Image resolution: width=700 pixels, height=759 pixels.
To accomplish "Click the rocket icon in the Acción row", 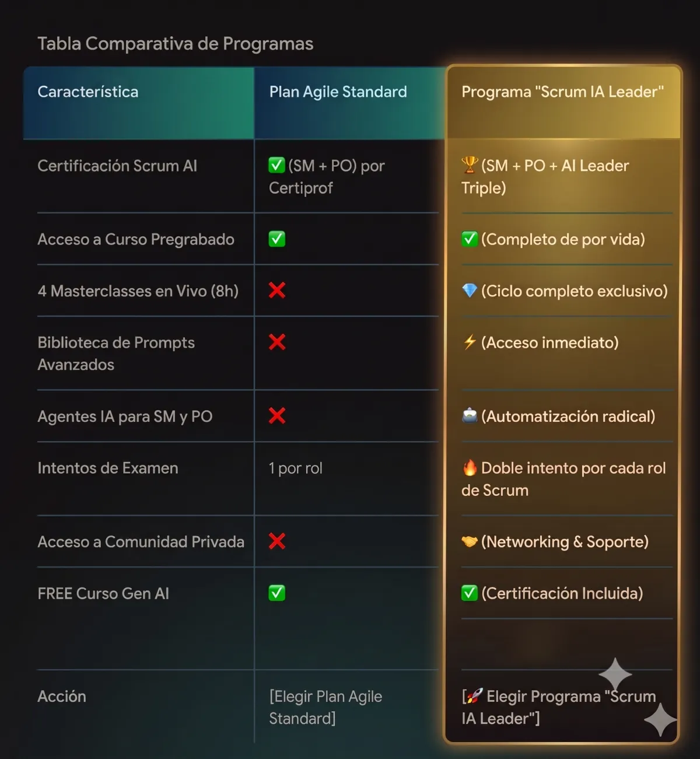I will pyautogui.click(x=475, y=696).
